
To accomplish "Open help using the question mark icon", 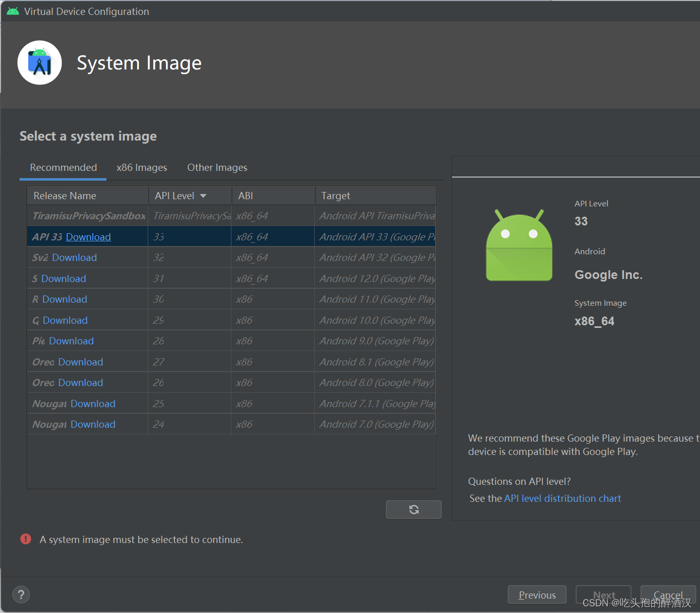I will (21, 594).
